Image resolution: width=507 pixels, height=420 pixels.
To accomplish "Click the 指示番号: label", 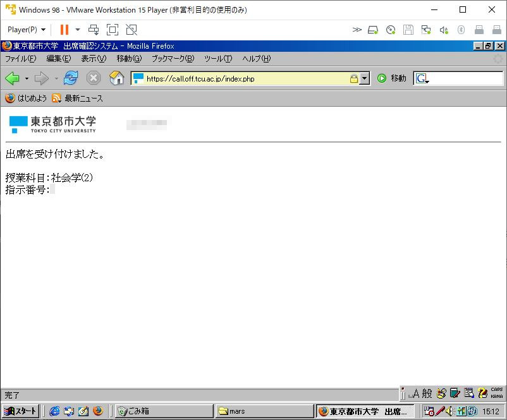I will (x=27, y=189).
